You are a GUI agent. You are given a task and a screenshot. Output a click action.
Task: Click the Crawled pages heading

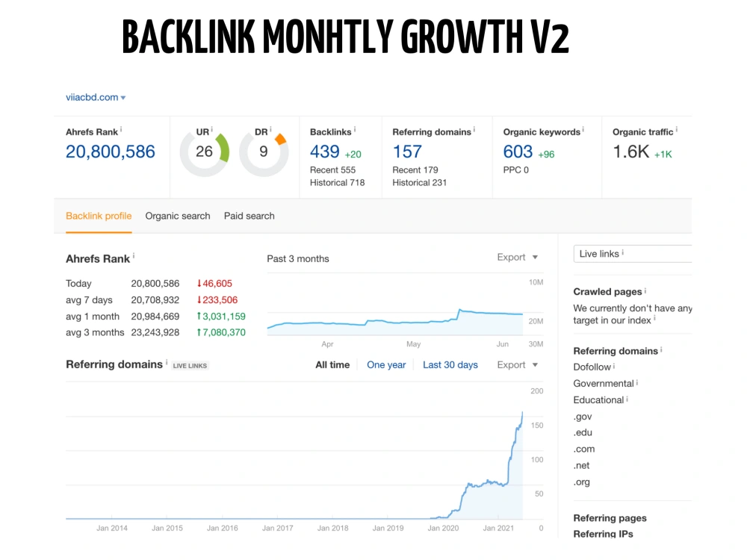pyautogui.click(x=607, y=292)
